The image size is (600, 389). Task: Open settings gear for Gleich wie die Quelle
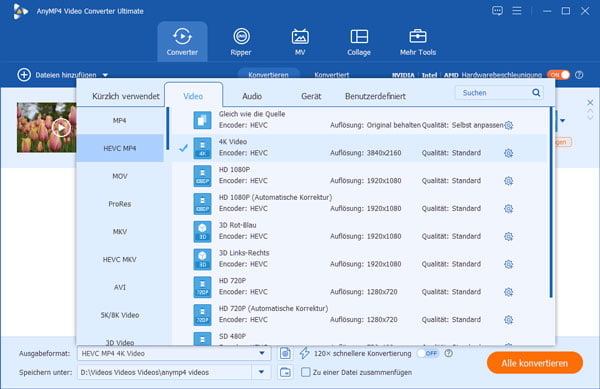click(x=509, y=125)
